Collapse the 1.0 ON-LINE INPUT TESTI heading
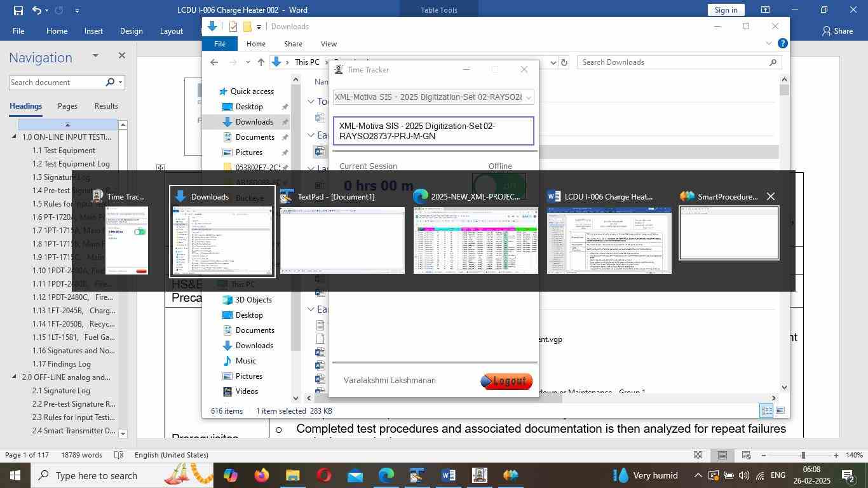Screen dimensions: 868x488 [x=15, y=137]
